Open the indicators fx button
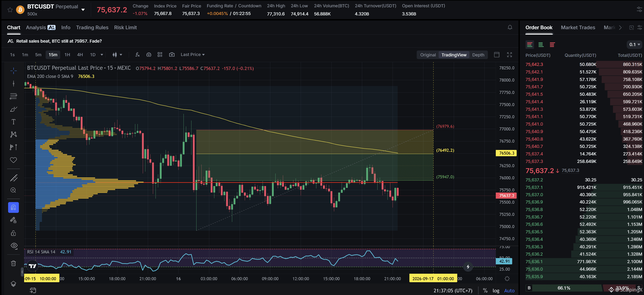The image size is (644, 295). (x=137, y=55)
